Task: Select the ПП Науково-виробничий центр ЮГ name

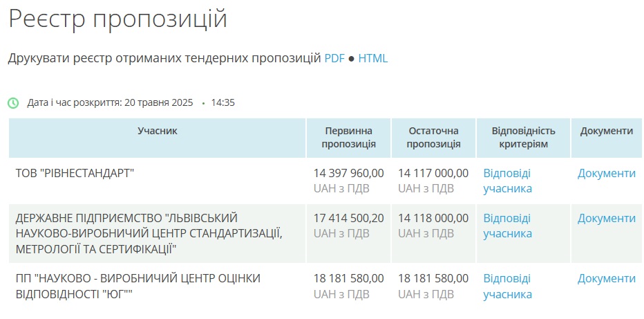Action: click(138, 286)
